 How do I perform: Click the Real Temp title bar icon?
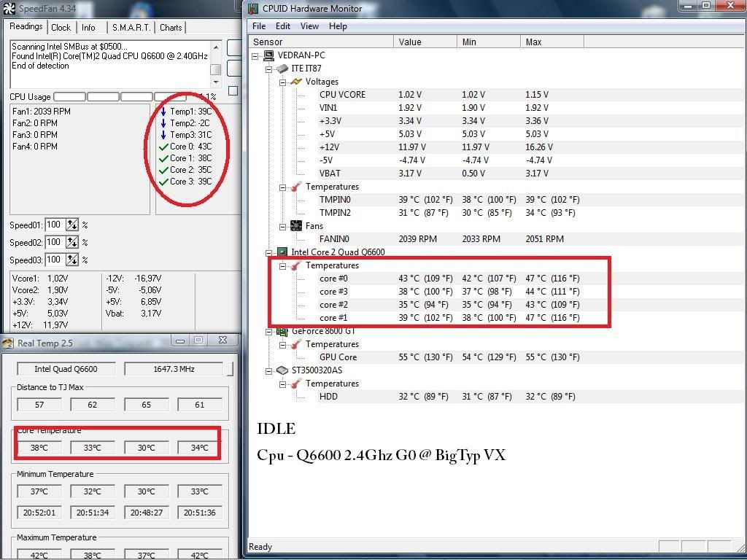pyautogui.click(x=8, y=343)
